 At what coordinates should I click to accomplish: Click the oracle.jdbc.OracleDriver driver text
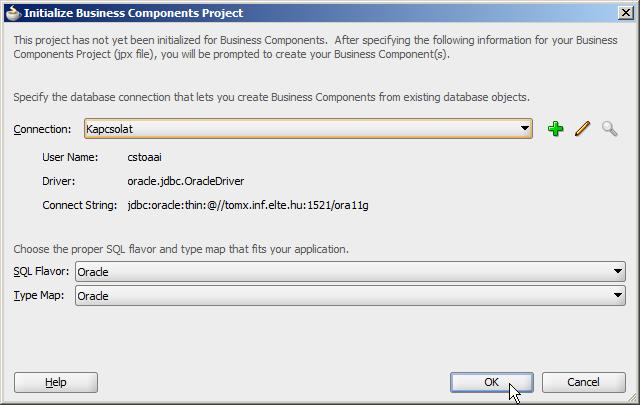tap(186, 181)
